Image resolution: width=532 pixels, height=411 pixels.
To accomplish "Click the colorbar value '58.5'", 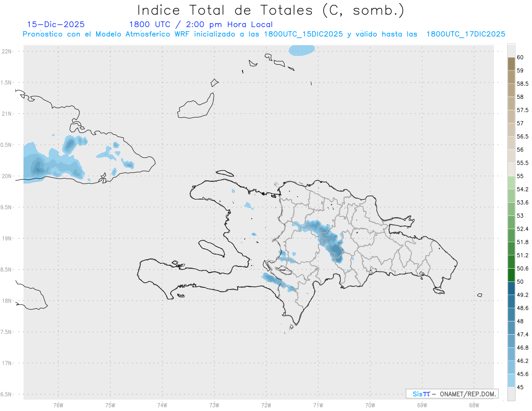I will point(523,84).
